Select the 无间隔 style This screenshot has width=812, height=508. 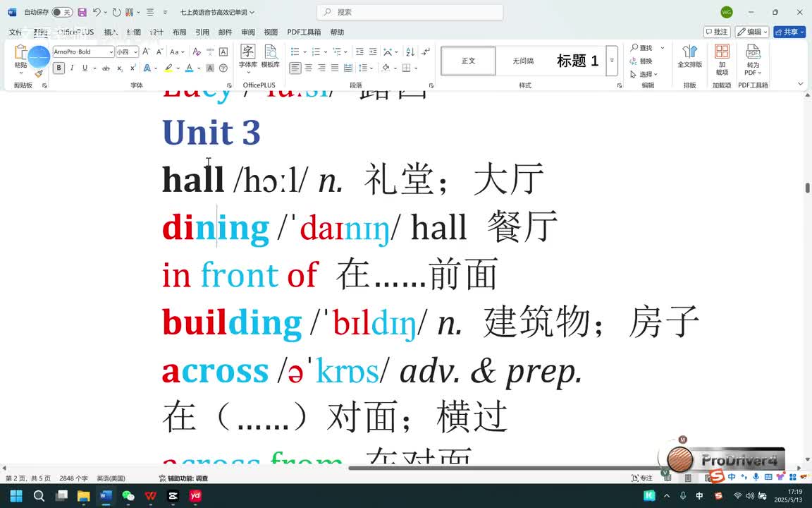[x=523, y=61]
